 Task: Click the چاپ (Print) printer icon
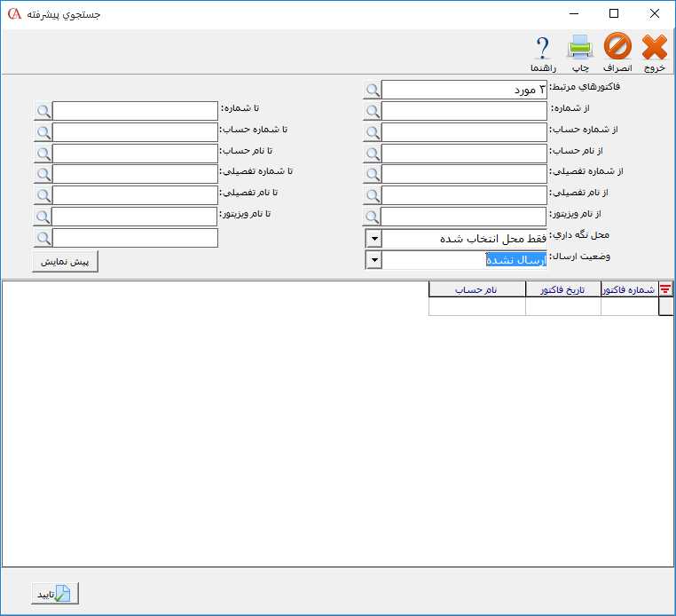point(579,48)
